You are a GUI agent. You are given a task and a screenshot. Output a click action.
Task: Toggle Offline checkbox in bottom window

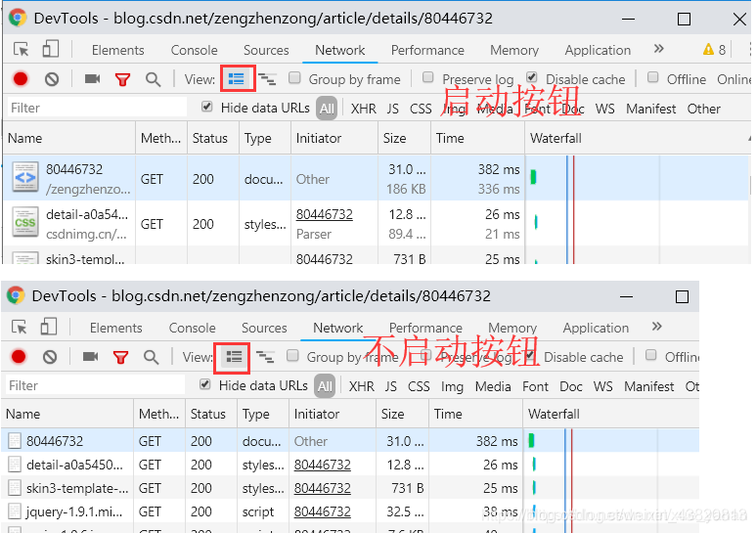[651, 355]
